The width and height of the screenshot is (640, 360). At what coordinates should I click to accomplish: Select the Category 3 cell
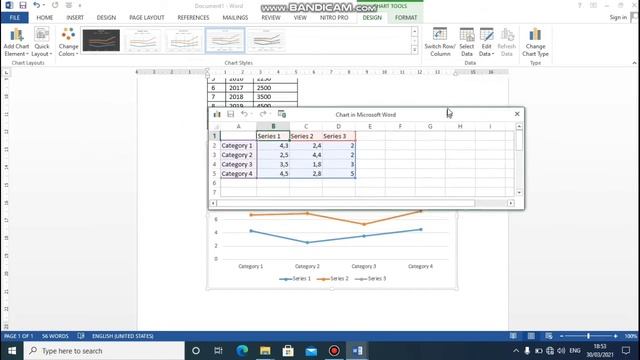click(238, 164)
